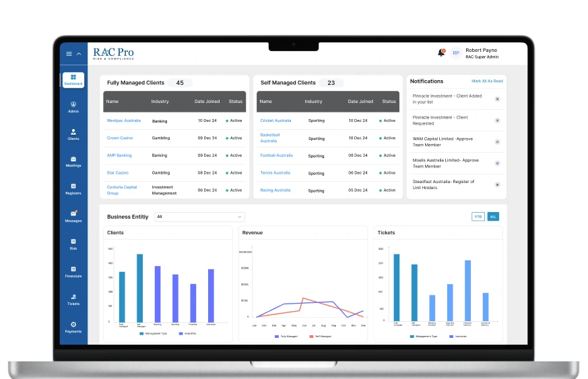Click Status header in Self Managed table
The width and height of the screenshot is (588, 379).
pos(389,101)
